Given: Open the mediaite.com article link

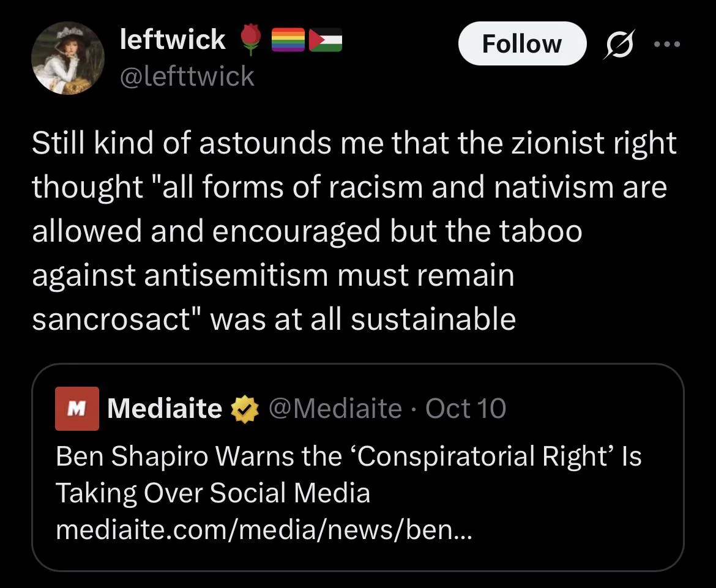Looking at the screenshot, I should point(264,529).
